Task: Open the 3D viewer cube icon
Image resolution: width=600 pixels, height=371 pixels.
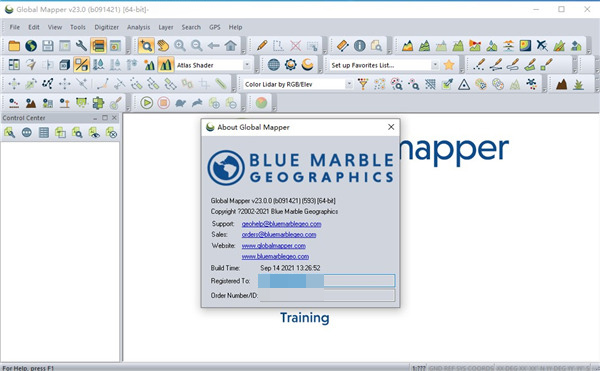Action: (x=64, y=65)
